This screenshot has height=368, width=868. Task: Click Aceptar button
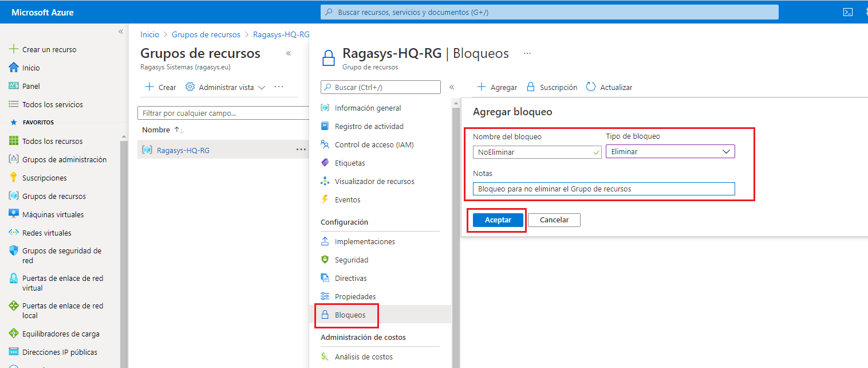coord(498,220)
